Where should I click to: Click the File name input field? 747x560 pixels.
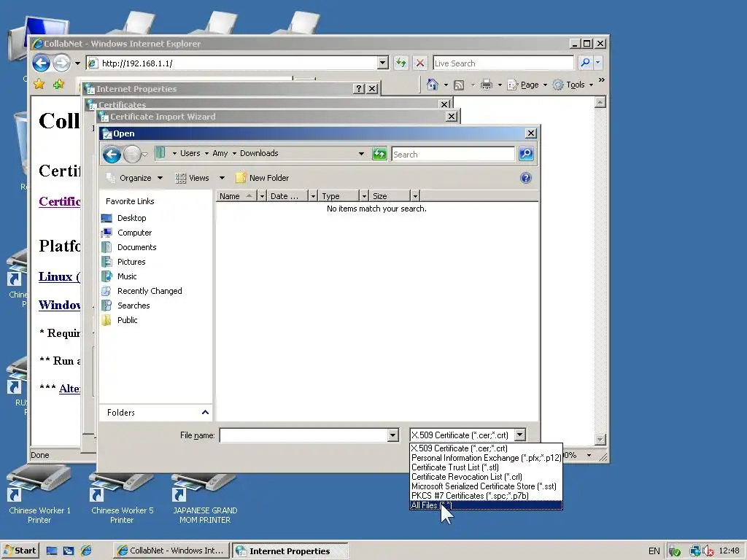click(303, 435)
